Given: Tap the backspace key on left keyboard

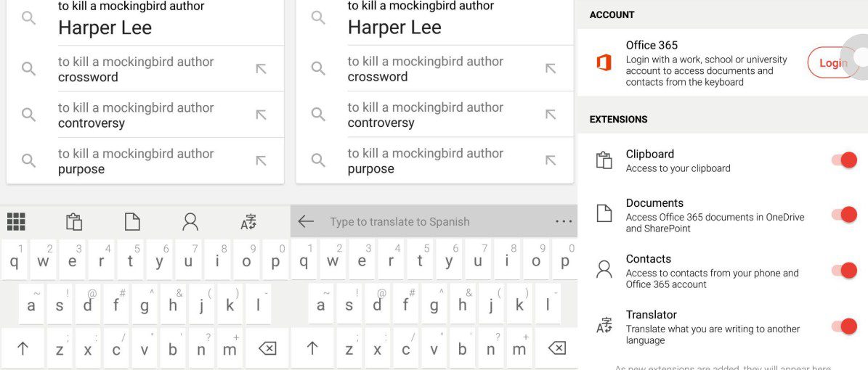Looking at the screenshot, I should click(267, 348).
